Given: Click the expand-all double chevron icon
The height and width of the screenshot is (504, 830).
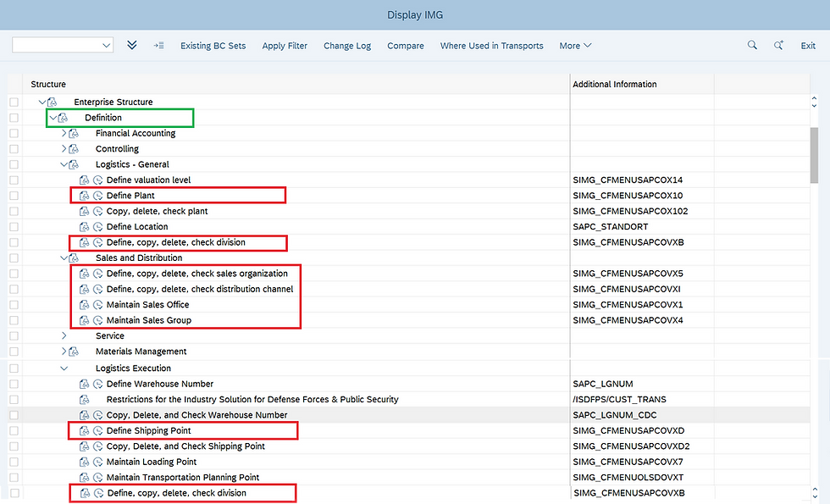Looking at the screenshot, I should (x=131, y=46).
